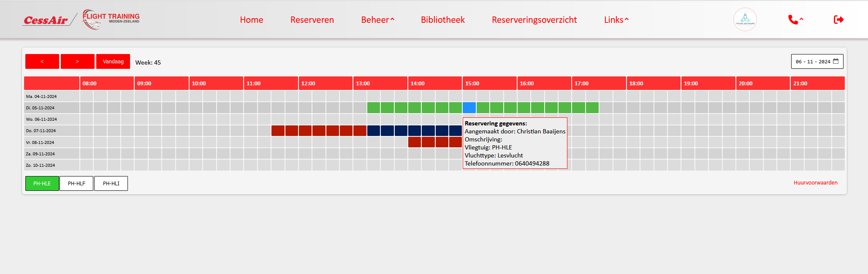The height and width of the screenshot is (274, 868).
Task: Go to previous week with < button
Action: tap(42, 62)
